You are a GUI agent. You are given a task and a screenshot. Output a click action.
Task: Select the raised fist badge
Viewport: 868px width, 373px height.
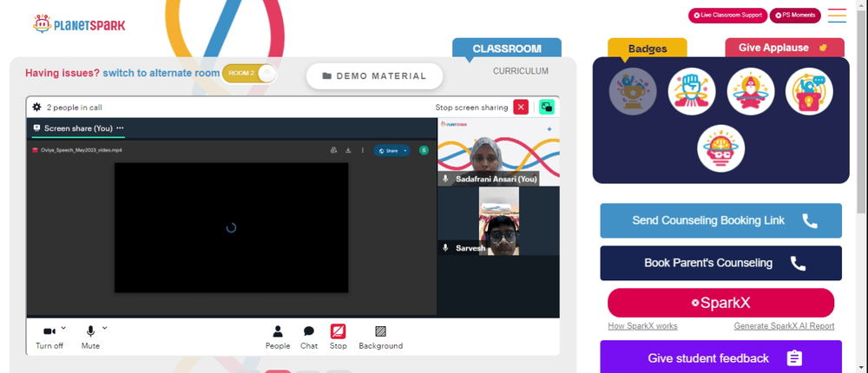pos(692,91)
